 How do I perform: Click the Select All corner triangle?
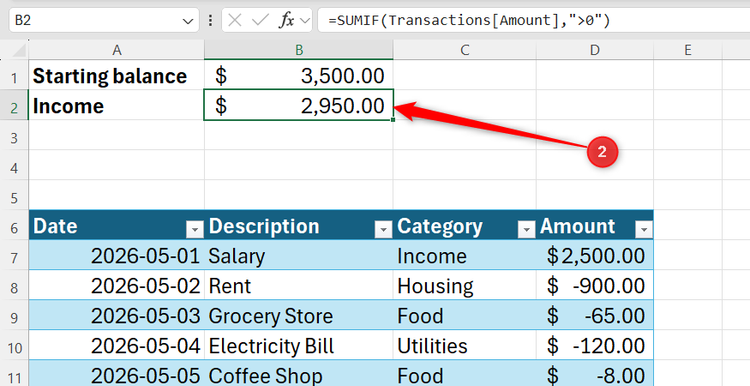[18, 50]
